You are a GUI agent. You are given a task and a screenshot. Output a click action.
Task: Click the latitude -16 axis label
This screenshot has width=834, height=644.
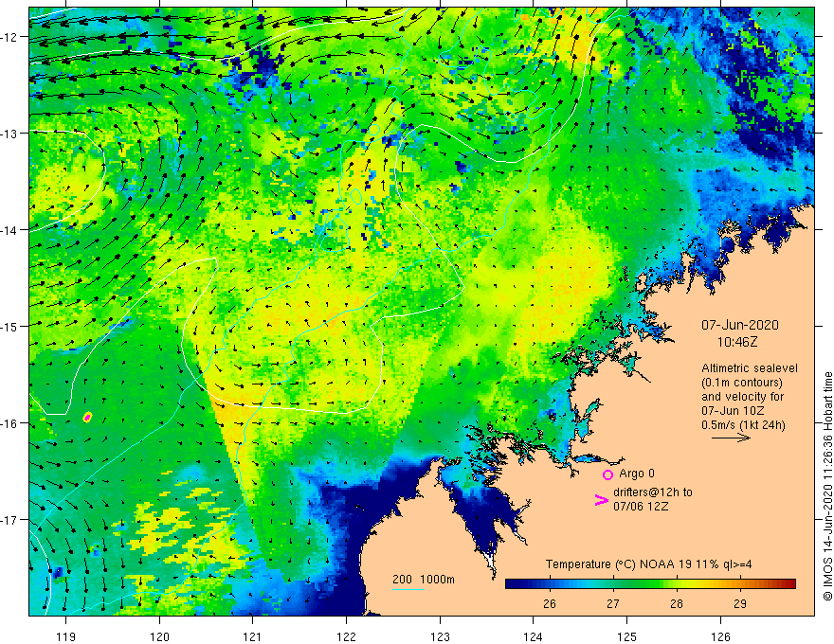tap(9, 423)
